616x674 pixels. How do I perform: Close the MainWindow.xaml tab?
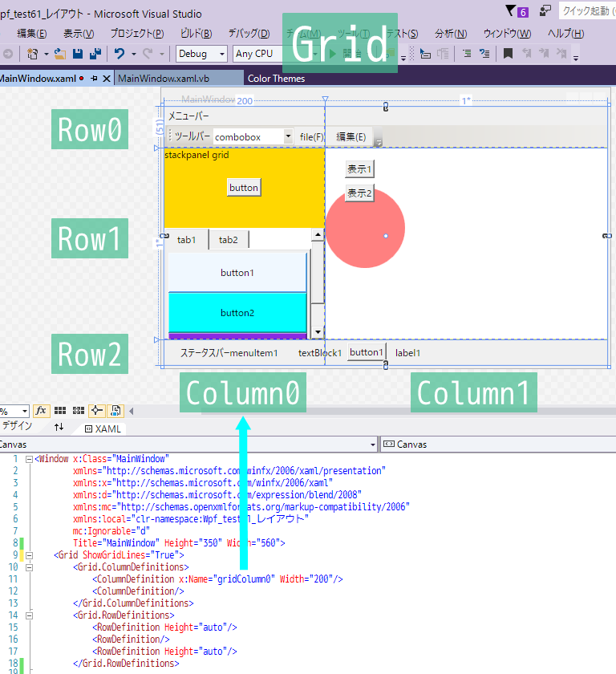click(x=107, y=79)
